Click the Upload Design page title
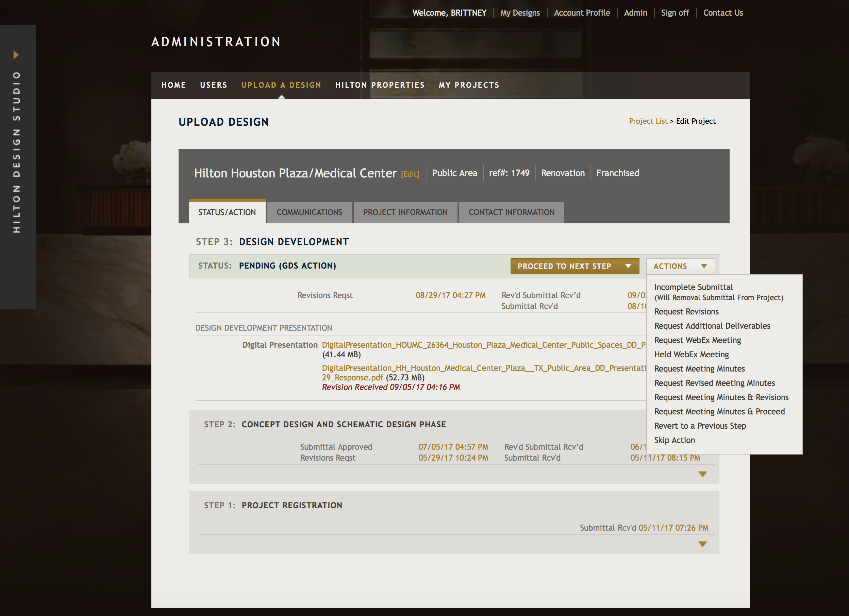The image size is (849, 616). point(223,122)
